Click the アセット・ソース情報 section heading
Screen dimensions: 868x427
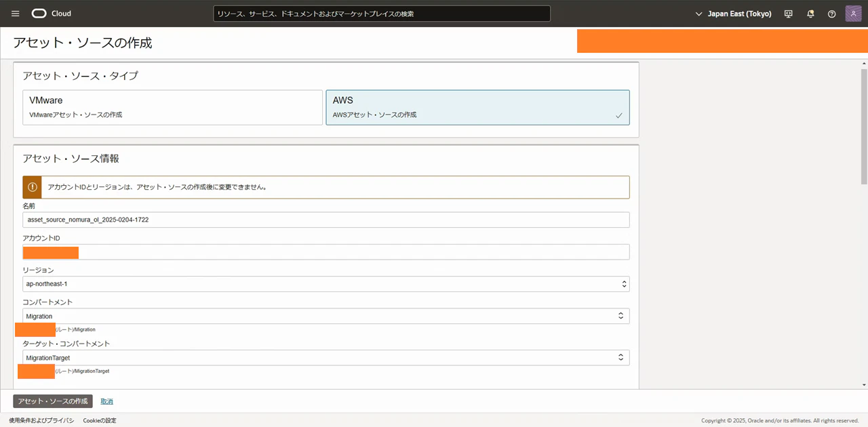[x=71, y=159]
